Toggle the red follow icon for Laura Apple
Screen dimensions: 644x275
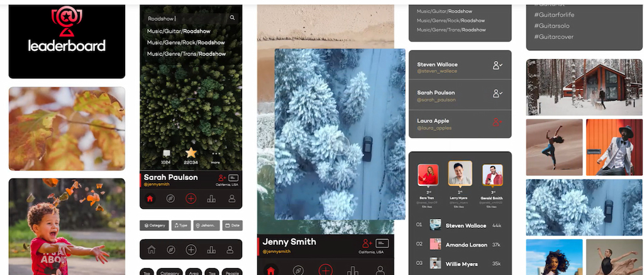(x=498, y=122)
